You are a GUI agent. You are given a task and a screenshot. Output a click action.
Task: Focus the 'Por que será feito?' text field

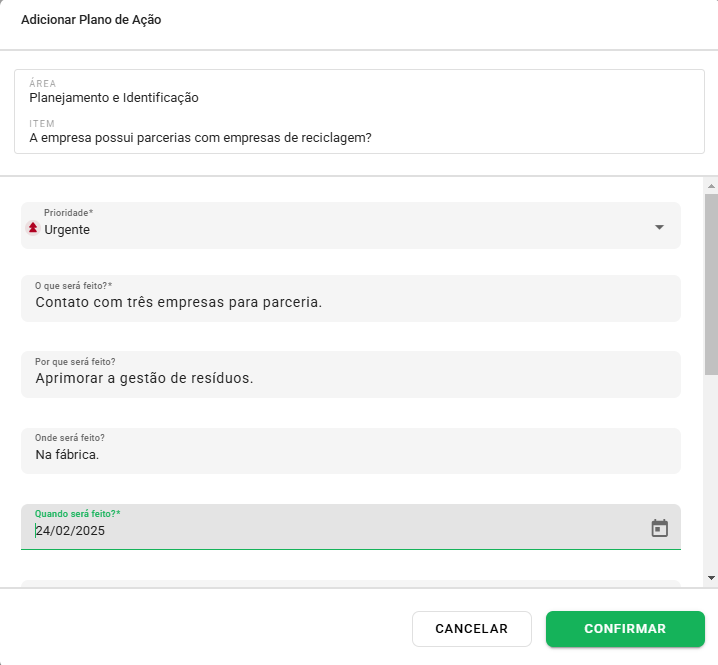(x=350, y=377)
